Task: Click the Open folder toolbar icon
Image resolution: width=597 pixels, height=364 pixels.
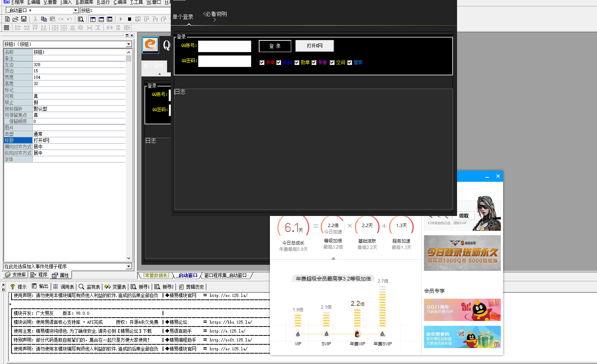Action: pos(16,19)
